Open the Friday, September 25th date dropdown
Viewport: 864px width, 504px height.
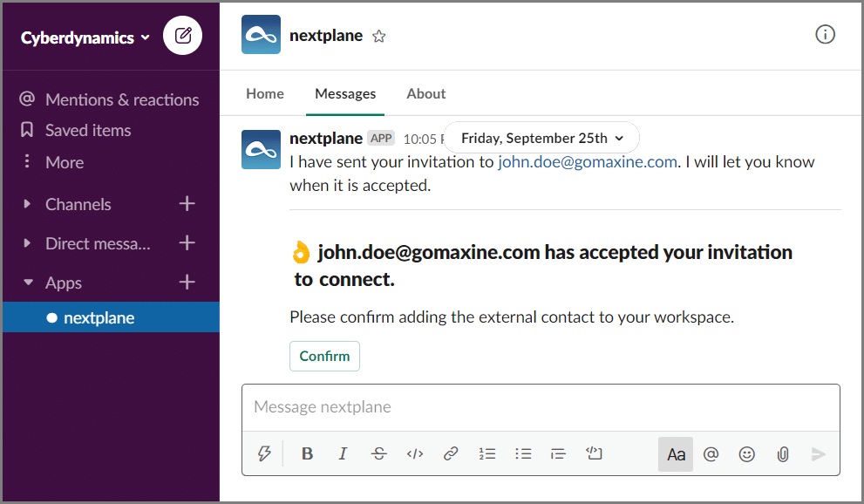point(541,139)
